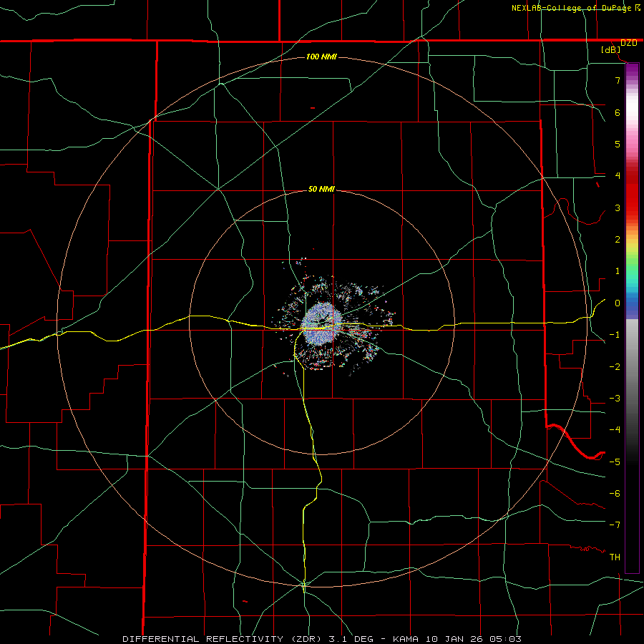Image resolution: width=644 pixels, height=644 pixels.
Task: Click the dense radar echo at center
Action: pos(321,323)
